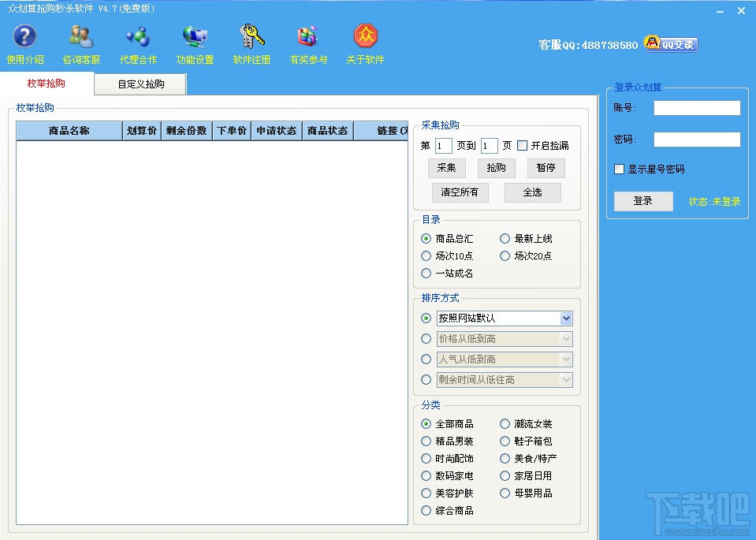Click the 客服QQ:488738580 text
The height and width of the screenshot is (540, 756).
click(x=588, y=45)
